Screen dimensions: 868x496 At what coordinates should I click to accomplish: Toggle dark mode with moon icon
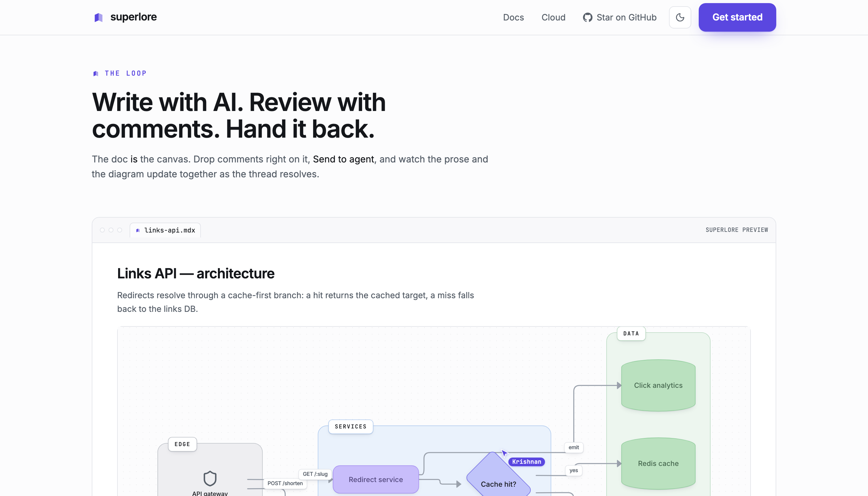680,17
